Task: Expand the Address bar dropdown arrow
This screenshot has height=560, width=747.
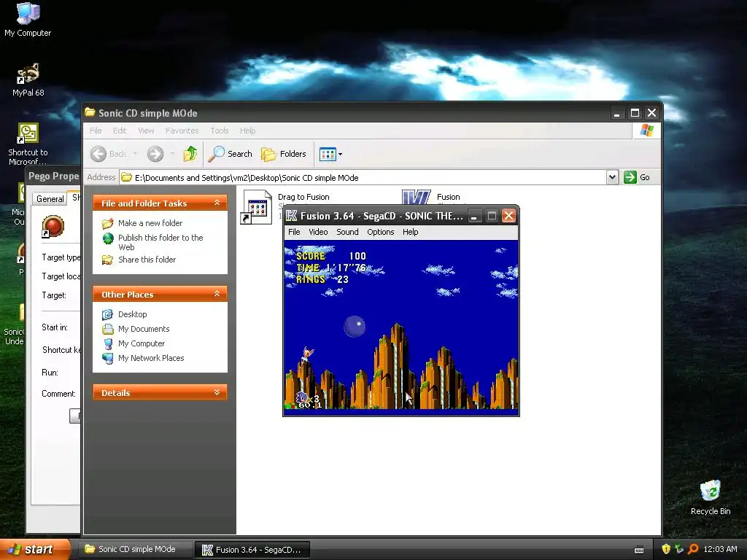Action: click(612, 178)
